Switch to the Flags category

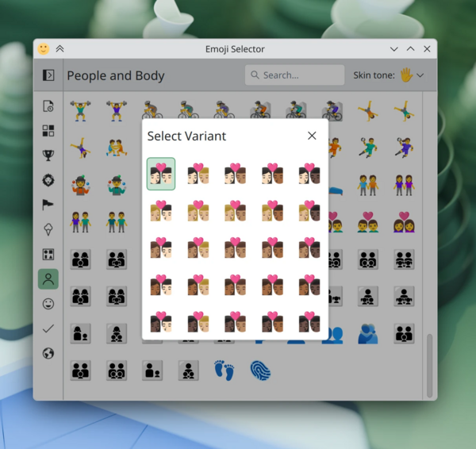click(48, 205)
